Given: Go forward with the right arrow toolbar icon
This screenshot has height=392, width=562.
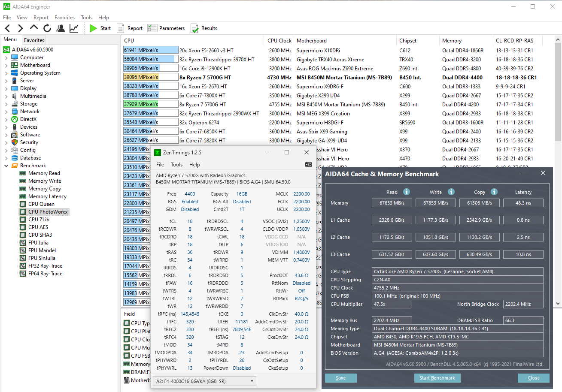Looking at the screenshot, I should [20, 28].
